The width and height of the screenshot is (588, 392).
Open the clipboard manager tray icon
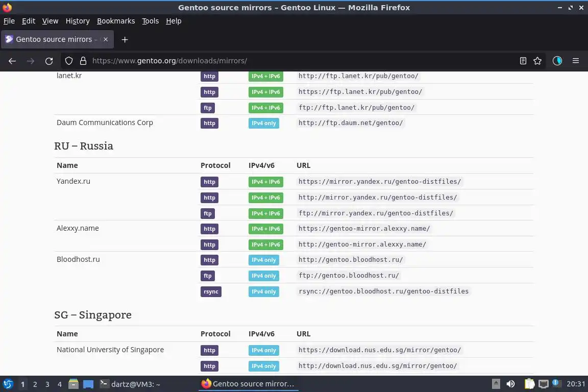pyautogui.click(x=529, y=384)
